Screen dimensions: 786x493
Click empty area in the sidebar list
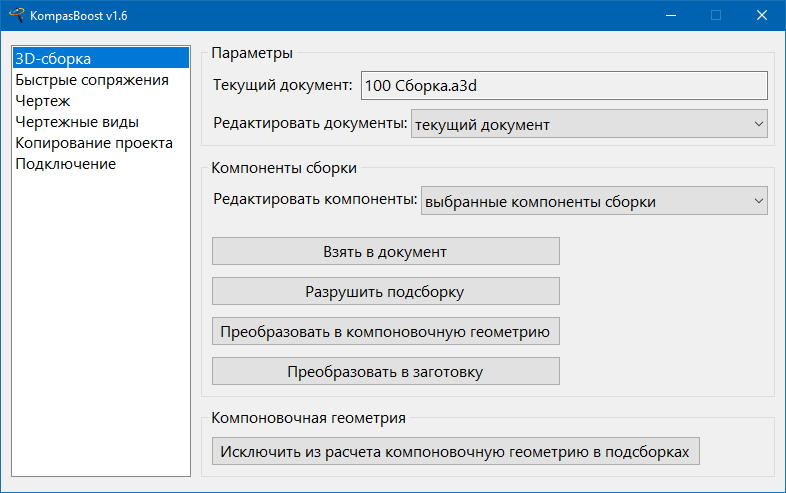point(99,320)
